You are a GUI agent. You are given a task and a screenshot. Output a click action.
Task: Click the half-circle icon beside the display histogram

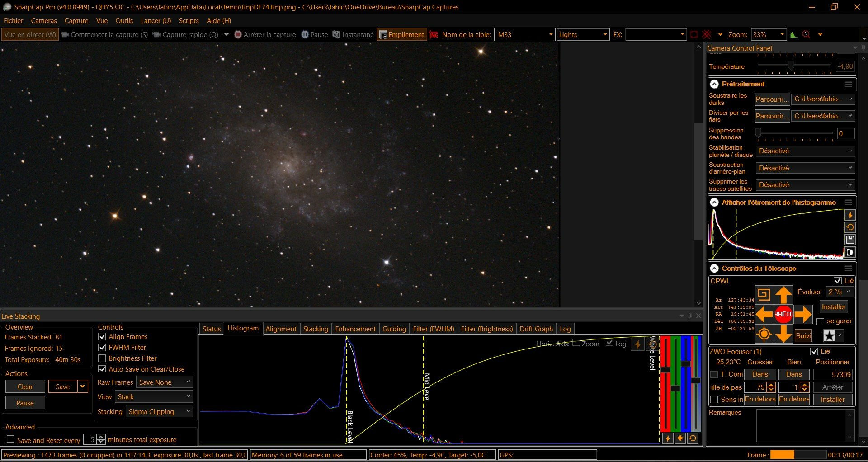click(x=850, y=252)
